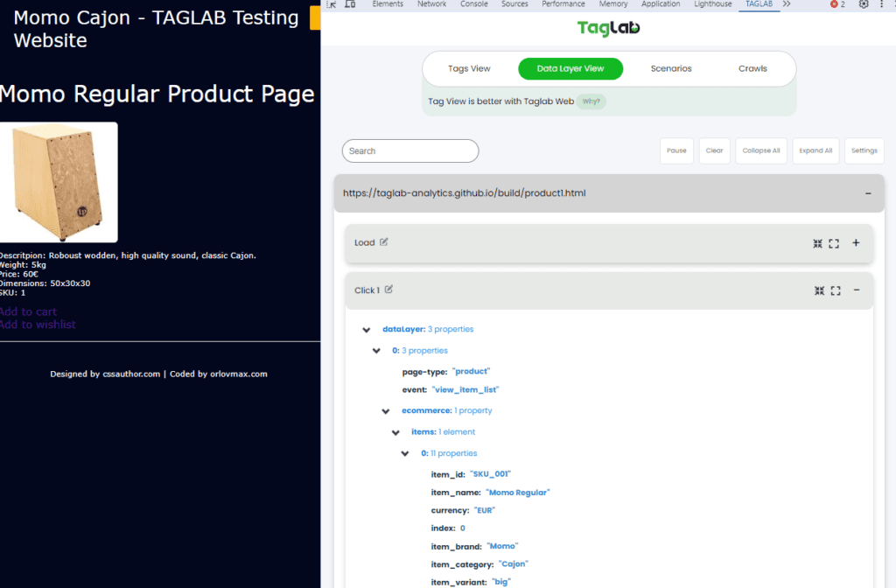Click the Momo Regular Product Page heading
The width and height of the screenshot is (896, 588).
(157, 94)
